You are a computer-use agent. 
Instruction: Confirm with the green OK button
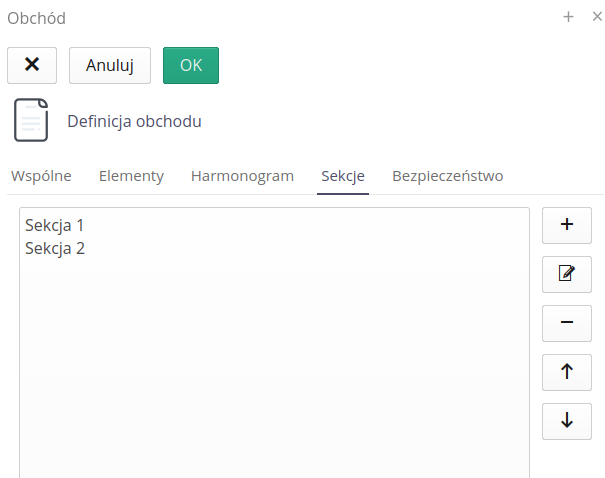pyautogui.click(x=191, y=65)
